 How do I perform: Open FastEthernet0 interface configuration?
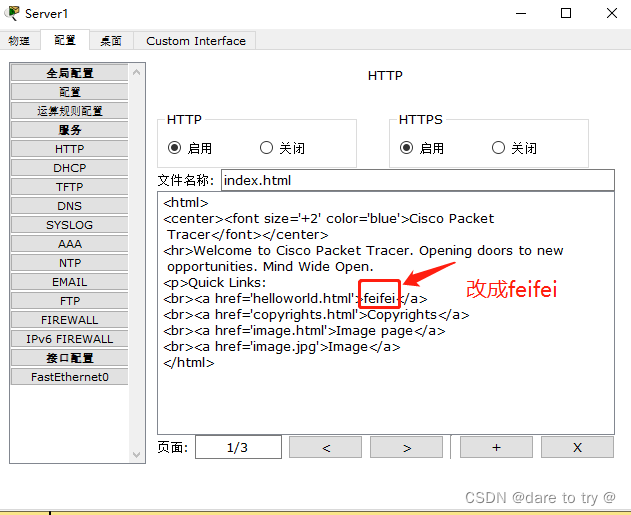[70, 377]
